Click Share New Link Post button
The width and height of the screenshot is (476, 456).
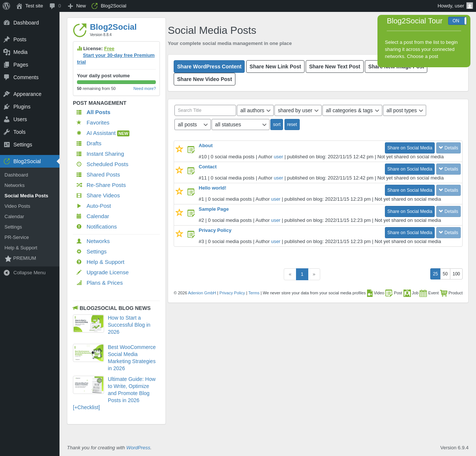point(275,67)
